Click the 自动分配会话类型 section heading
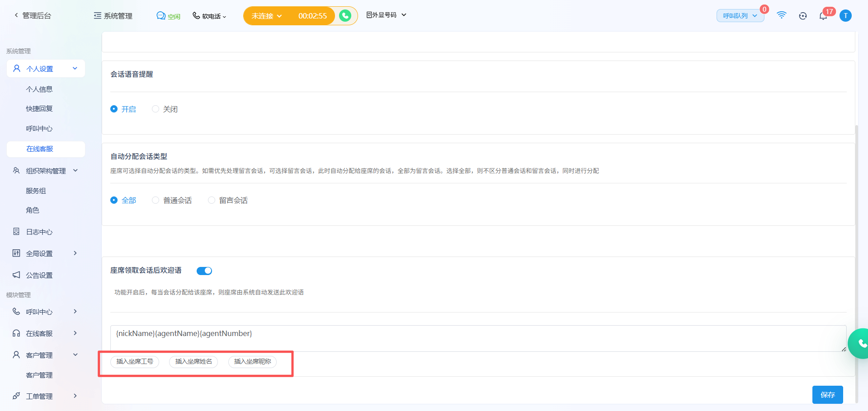The image size is (868, 411). [x=139, y=156]
